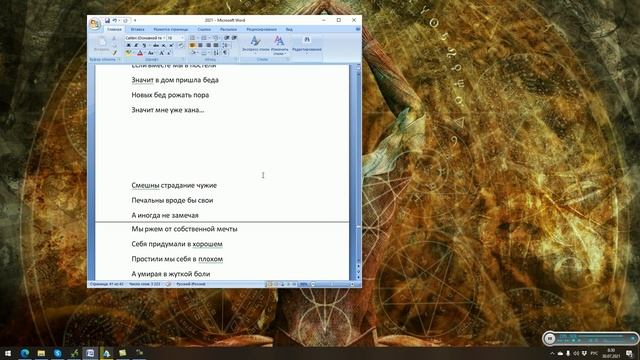The height and width of the screenshot is (360, 640).
Task: Open the round Office button menu
Action: click(x=95, y=24)
